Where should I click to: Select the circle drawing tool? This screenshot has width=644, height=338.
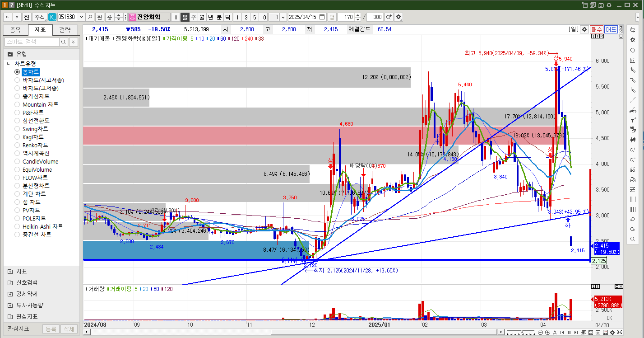pos(633,50)
